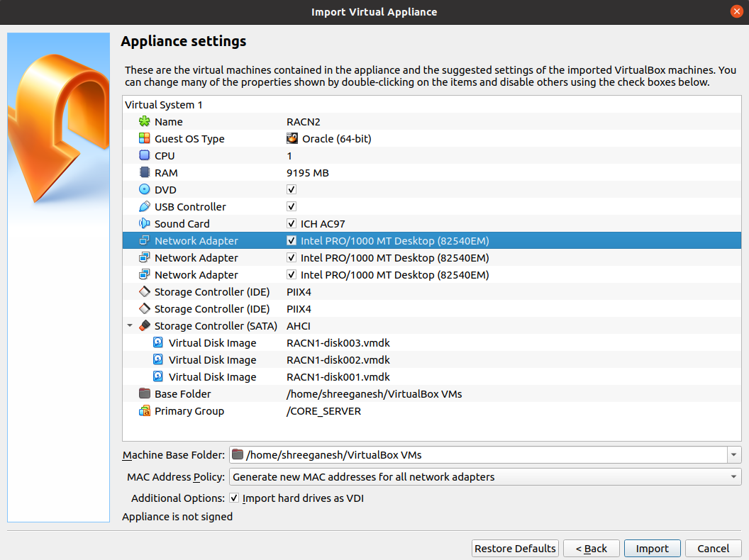This screenshot has width=749, height=560.
Task: Click the Primary Group icon
Action: (x=144, y=410)
